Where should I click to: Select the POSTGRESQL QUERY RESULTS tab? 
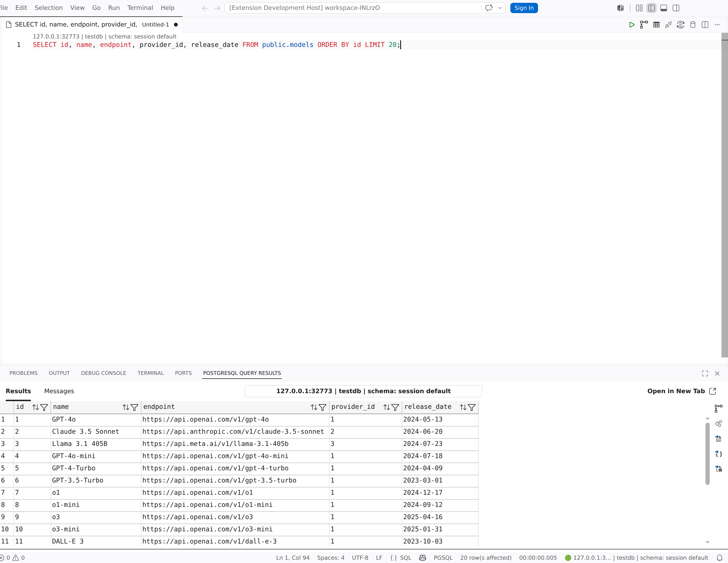click(x=242, y=373)
